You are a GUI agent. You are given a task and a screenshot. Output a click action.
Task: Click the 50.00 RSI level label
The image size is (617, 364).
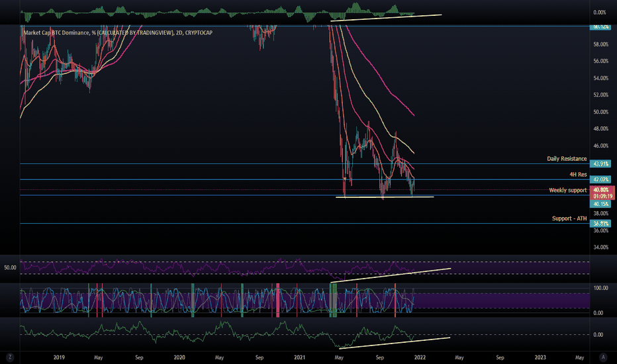coord(10,267)
